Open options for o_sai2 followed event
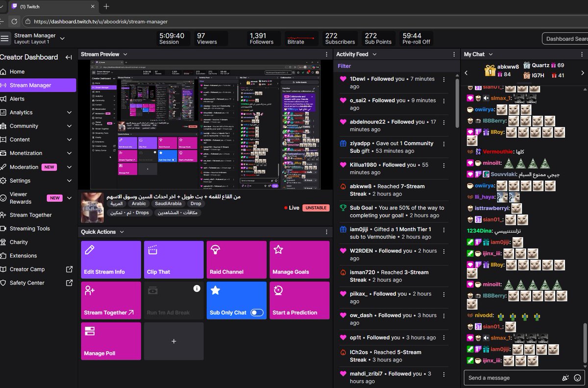This screenshot has height=388, width=588. coord(444,101)
